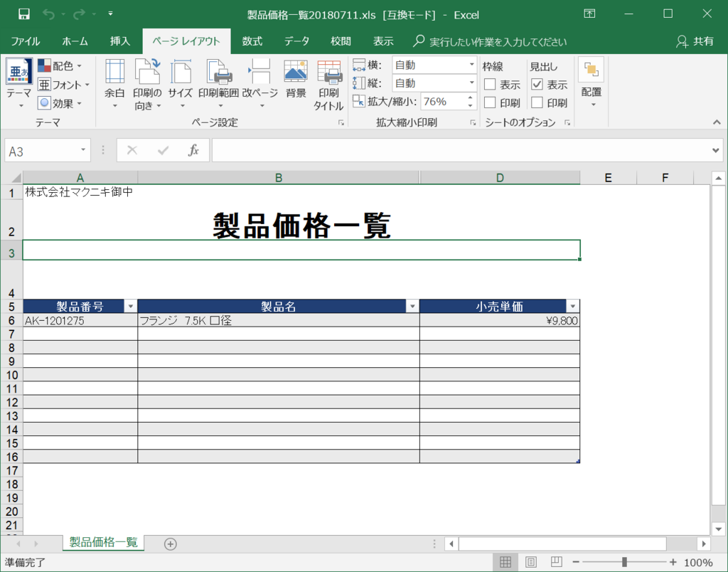Open the 印刷範囲 print area menu
Viewport: 728px width, 572px height.
click(219, 84)
